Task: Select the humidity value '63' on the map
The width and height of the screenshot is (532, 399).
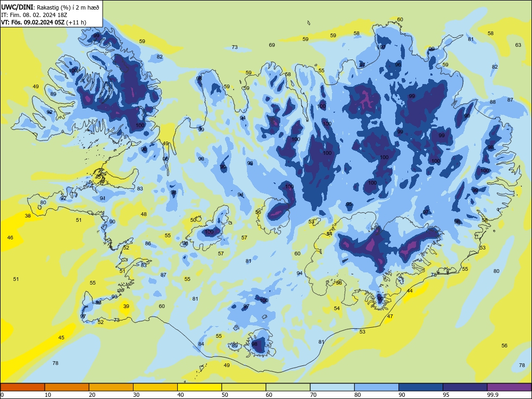Action: [518, 45]
